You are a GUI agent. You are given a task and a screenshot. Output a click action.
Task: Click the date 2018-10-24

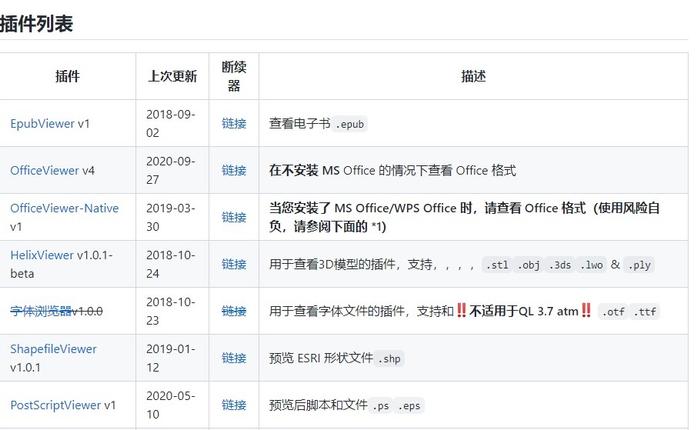click(x=171, y=264)
